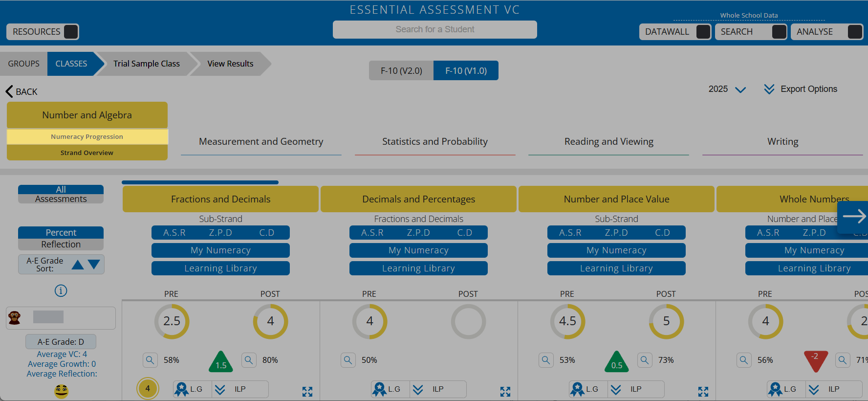Toggle the black square on ANALYSE
Image resolution: width=868 pixels, height=401 pixels.
coord(855,32)
